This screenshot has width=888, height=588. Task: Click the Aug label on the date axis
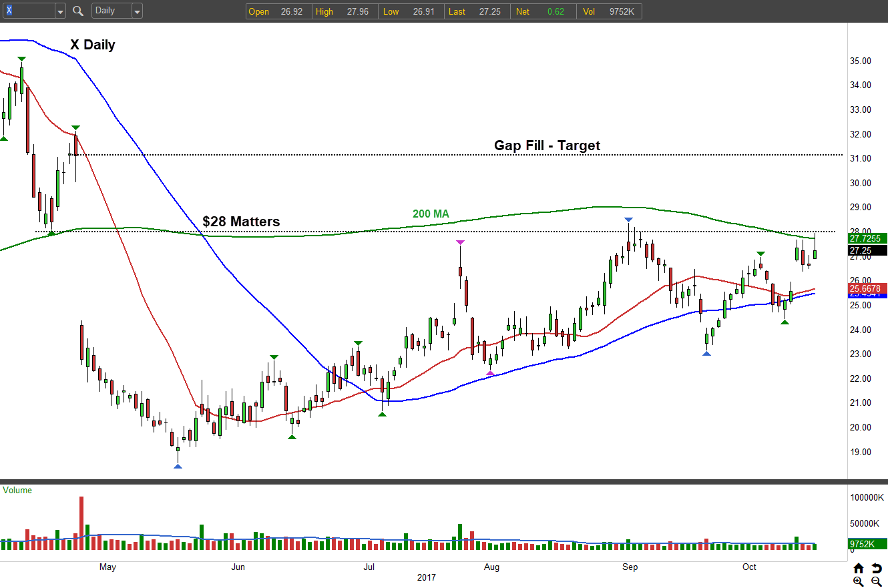point(491,567)
